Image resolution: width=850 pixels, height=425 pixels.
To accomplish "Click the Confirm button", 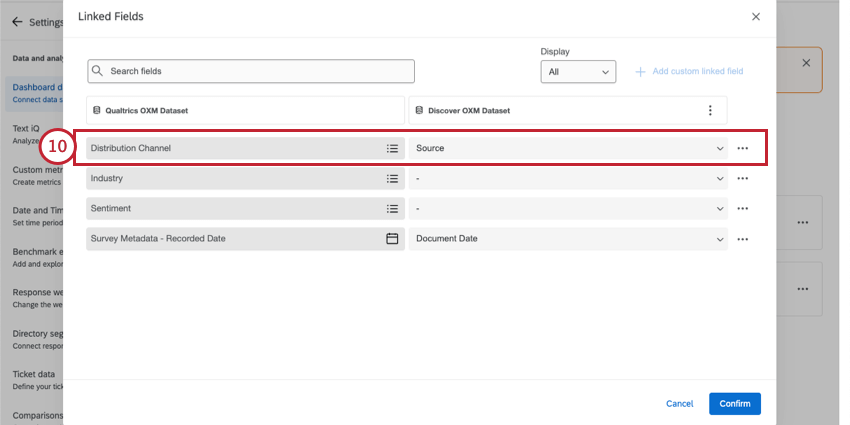I will click(x=734, y=403).
